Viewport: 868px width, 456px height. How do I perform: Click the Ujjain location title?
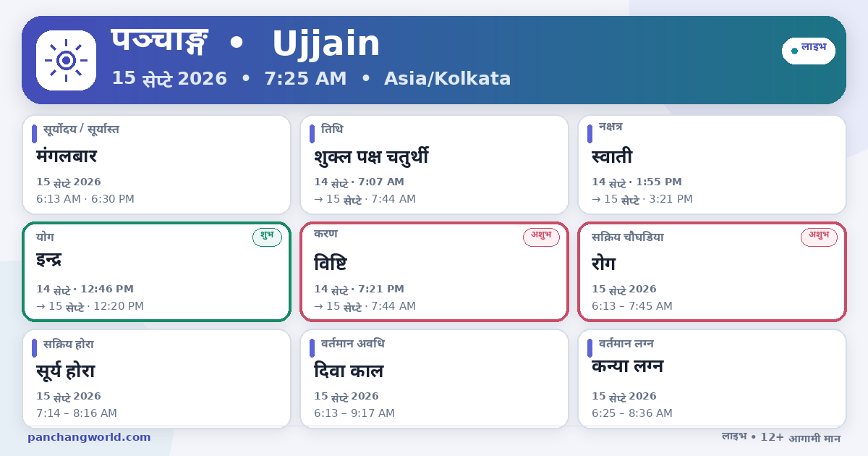[325, 43]
